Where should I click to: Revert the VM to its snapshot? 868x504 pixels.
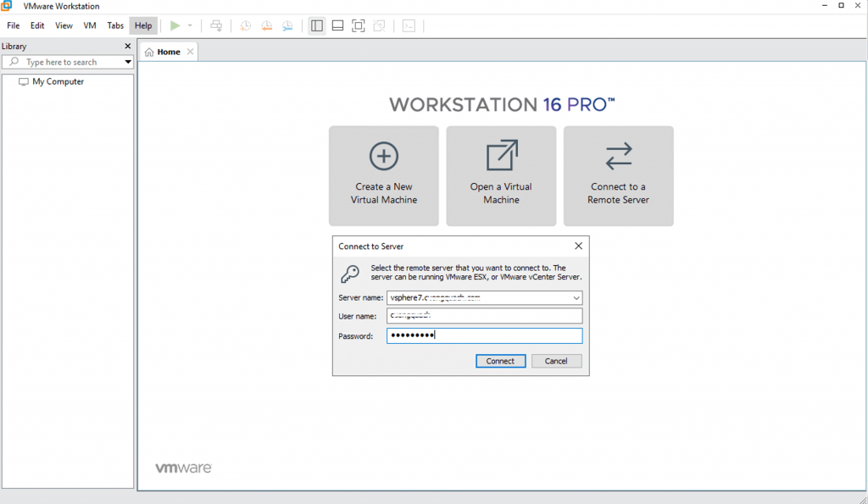(x=266, y=25)
